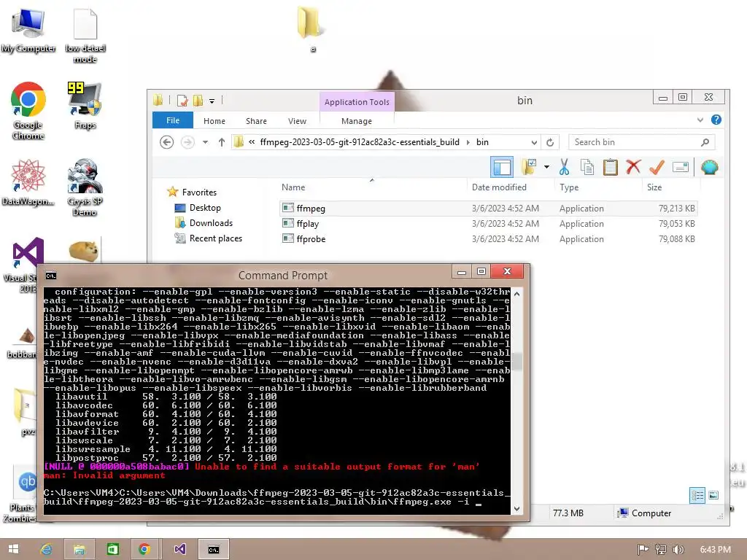
Task: Click the orange checkmark Properties icon
Action: pos(657,167)
